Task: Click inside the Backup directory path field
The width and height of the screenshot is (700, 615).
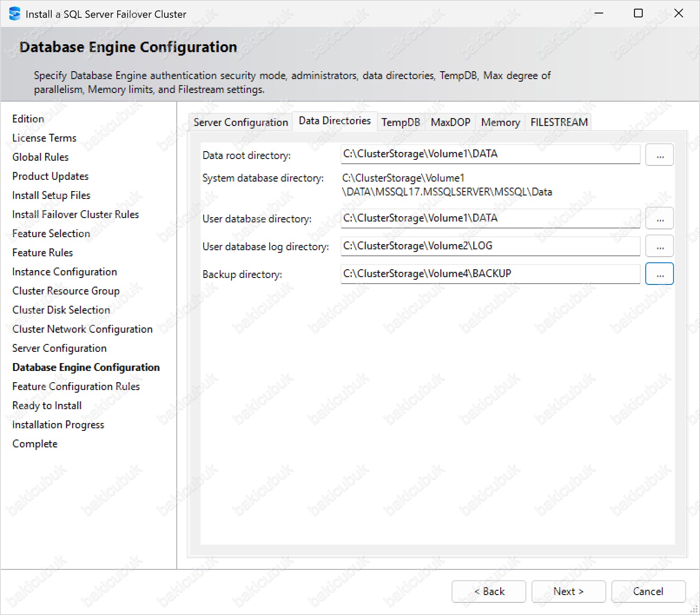Action: (490, 274)
